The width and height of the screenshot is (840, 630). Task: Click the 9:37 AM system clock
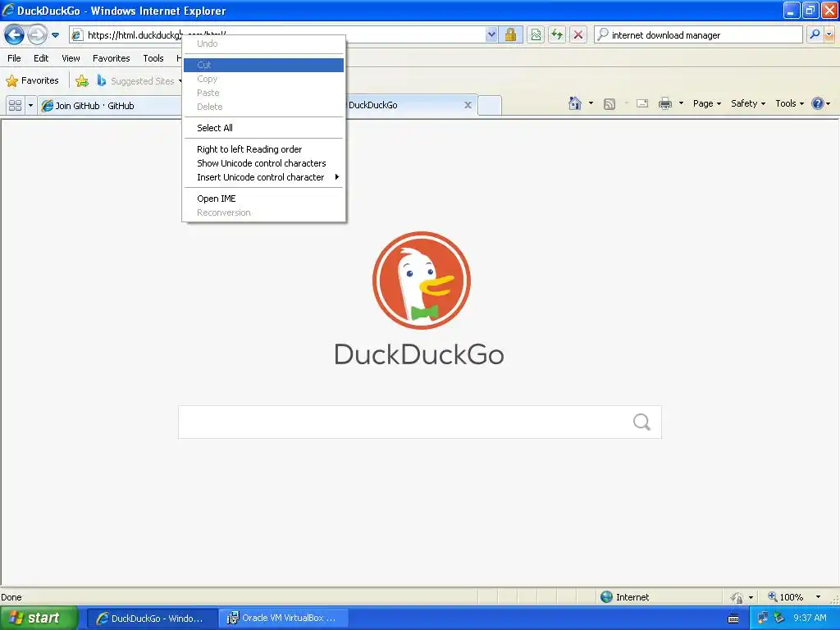coord(810,619)
